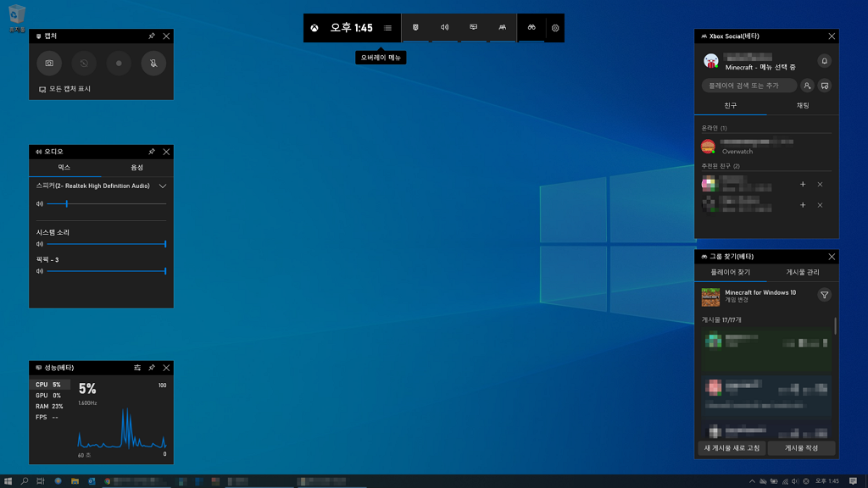Open the online friend playing Overwatch

766,147
